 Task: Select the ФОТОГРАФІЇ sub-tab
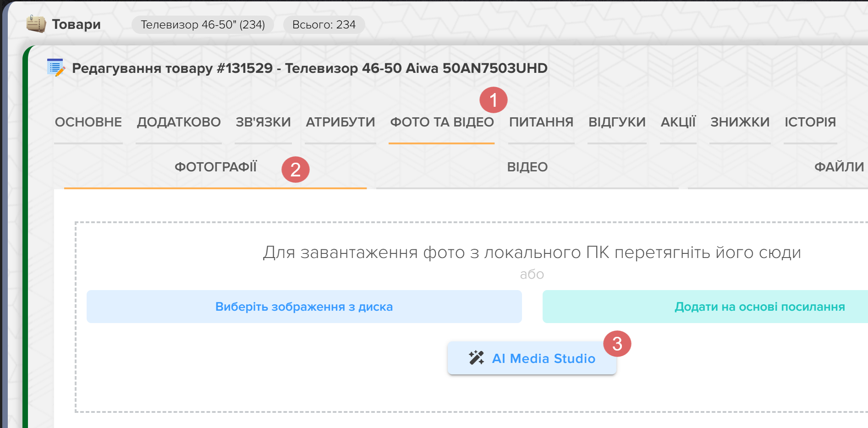pos(216,167)
